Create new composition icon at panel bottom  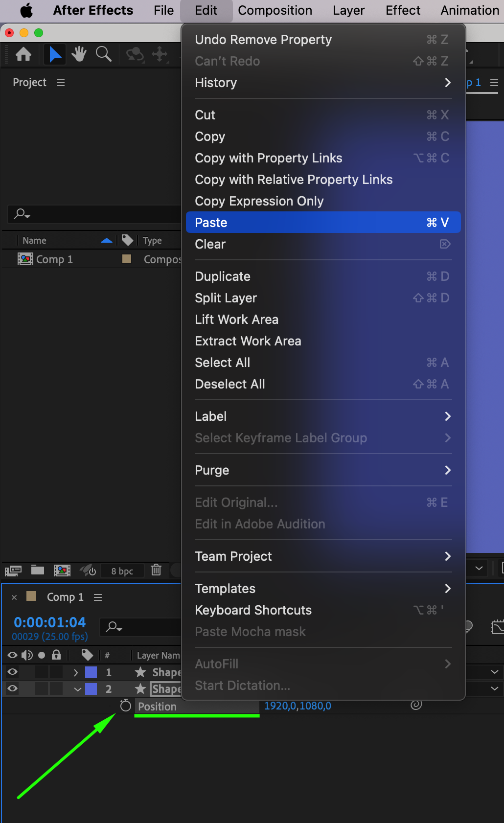[x=62, y=570]
